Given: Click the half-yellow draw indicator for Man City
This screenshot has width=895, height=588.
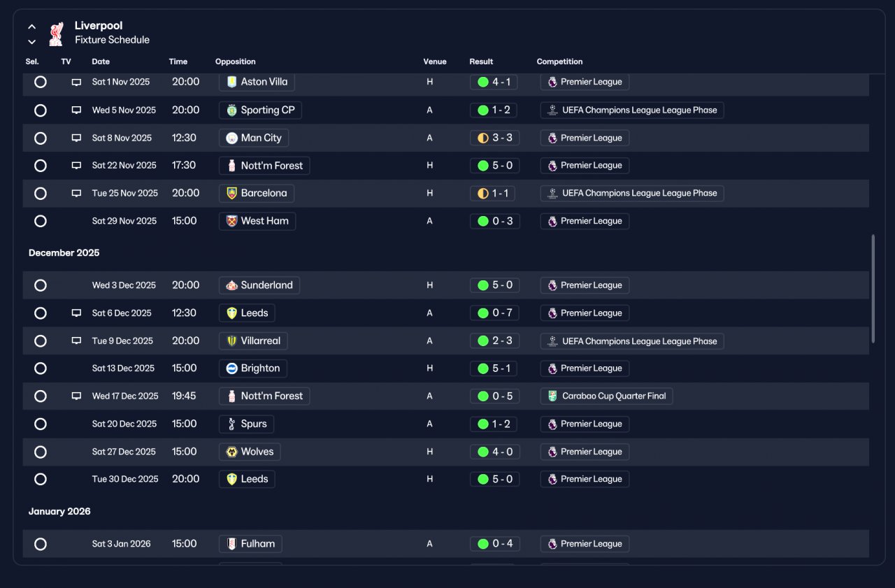Looking at the screenshot, I should pos(482,138).
